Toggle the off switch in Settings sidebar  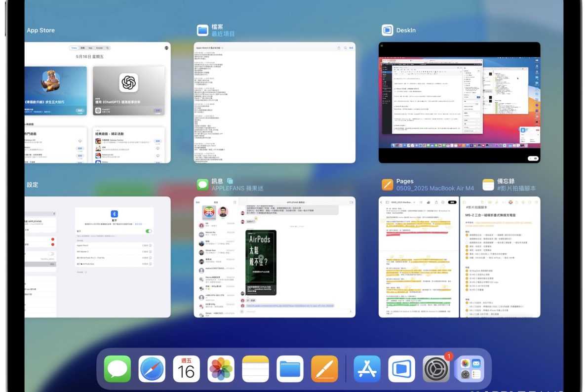pyautogui.click(x=50, y=254)
